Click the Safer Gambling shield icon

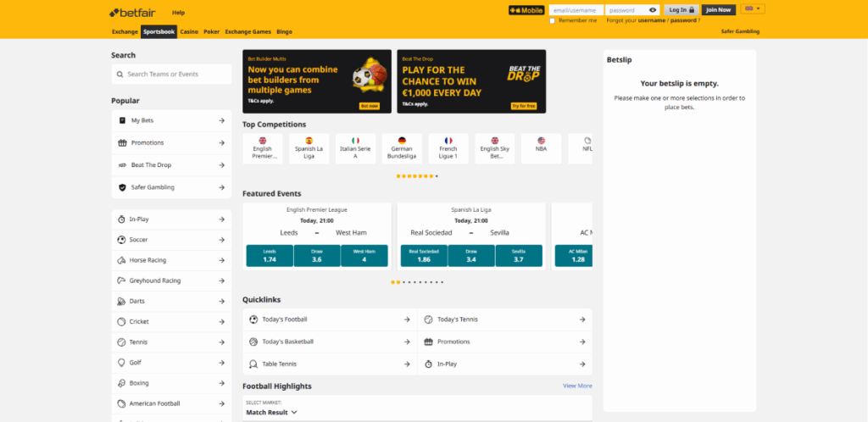(122, 187)
